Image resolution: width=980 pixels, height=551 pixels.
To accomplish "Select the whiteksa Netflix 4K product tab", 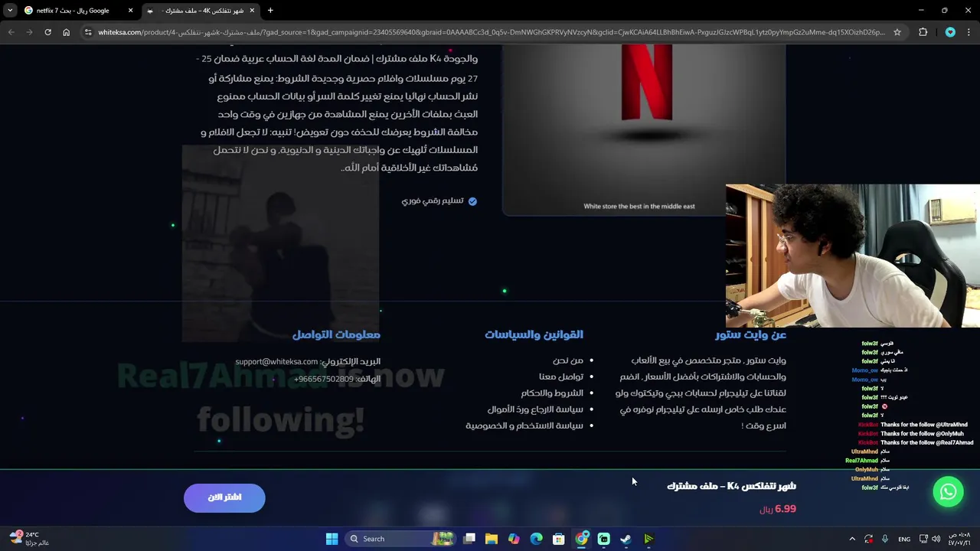I will [x=202, y=11].
